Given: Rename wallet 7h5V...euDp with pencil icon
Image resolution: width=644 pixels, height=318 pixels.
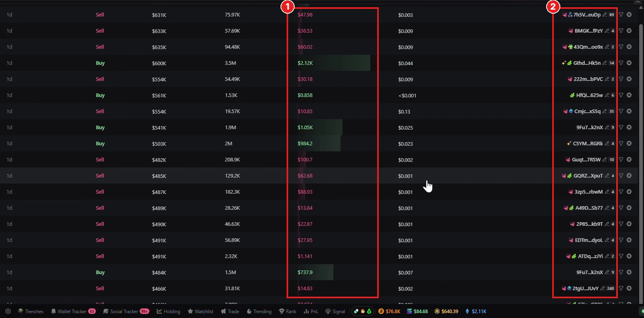Looking at the screenshot, I should coord(605,14).
